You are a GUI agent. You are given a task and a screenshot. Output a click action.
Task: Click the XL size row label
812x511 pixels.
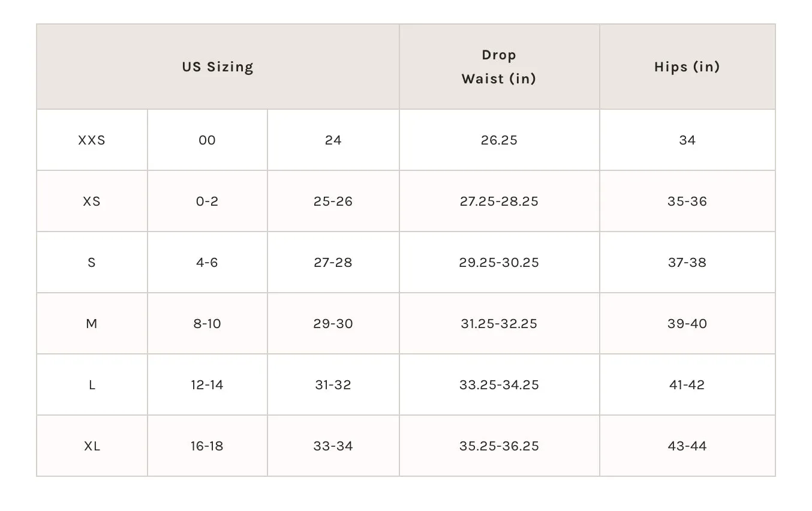92,446
